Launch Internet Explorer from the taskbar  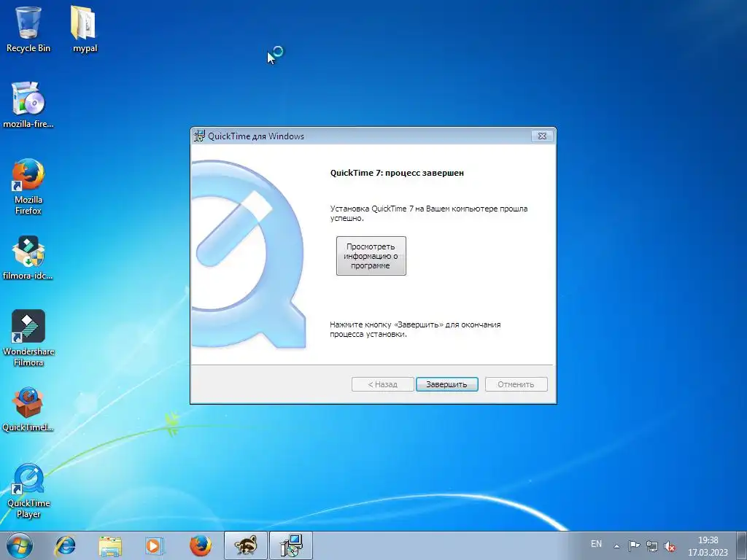[65, 545]
